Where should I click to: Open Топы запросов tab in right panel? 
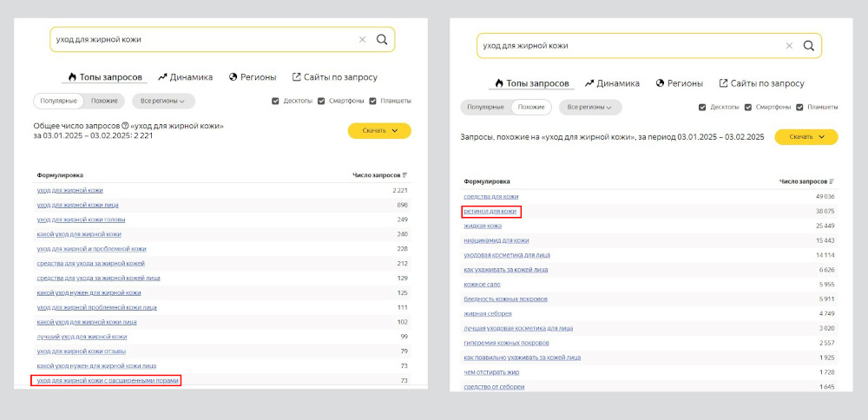tap(531, 83)
